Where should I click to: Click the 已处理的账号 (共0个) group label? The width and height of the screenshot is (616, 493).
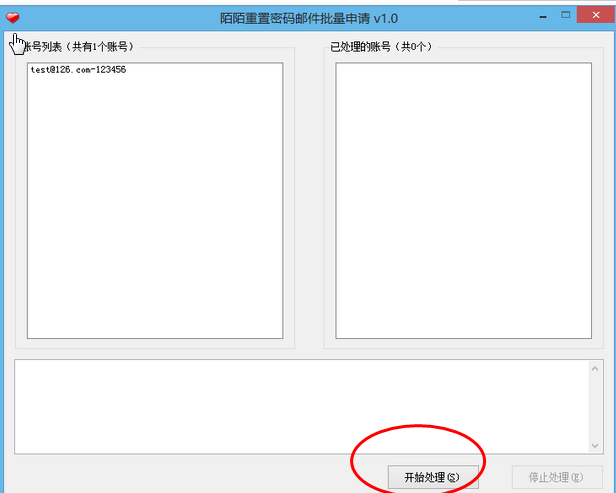[x=381, y=47]
